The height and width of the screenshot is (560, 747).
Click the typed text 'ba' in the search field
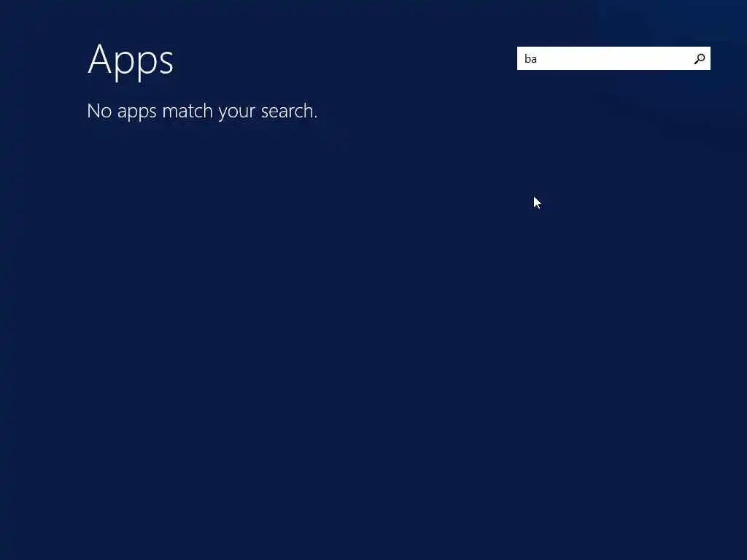531,58
